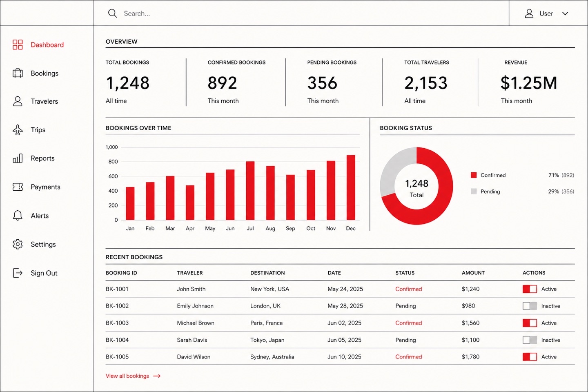The width and height of the screenshot is (588, 392).
Task: Click the Pending Bookings value 356
Action: (323, 83)
